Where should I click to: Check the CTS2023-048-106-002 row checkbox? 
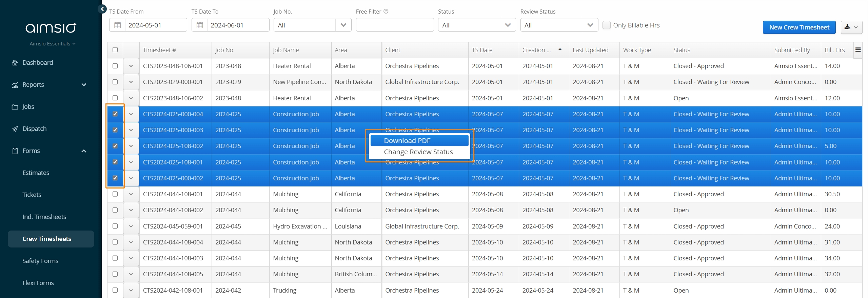[115, 98]
